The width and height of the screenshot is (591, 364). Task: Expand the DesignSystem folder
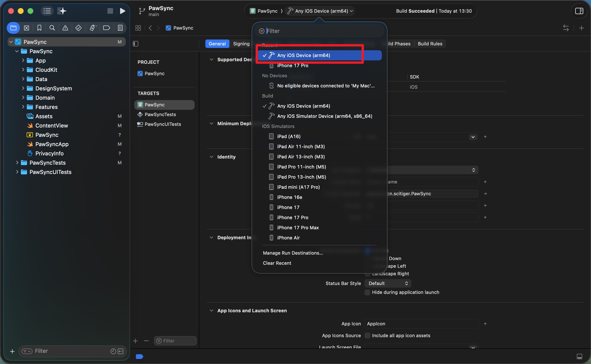click(23, 88)
